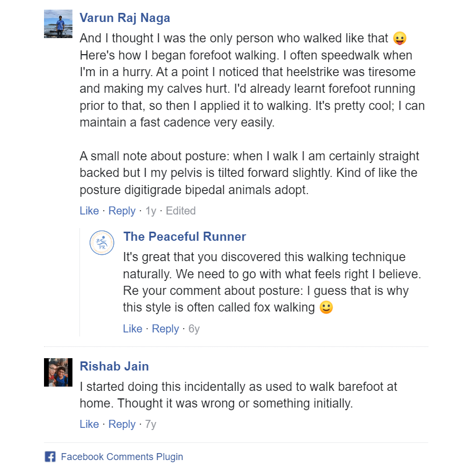Click Varun Raj Naga's name
The height and width of the screenshot is (474, 476).
pyautogui.click(x=125, y=17)
